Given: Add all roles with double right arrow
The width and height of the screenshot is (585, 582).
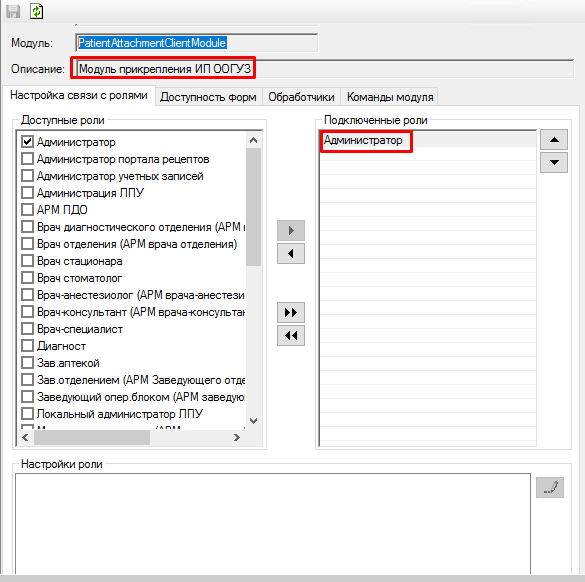Looking at the screenshot, I should [x=291, y=312].
